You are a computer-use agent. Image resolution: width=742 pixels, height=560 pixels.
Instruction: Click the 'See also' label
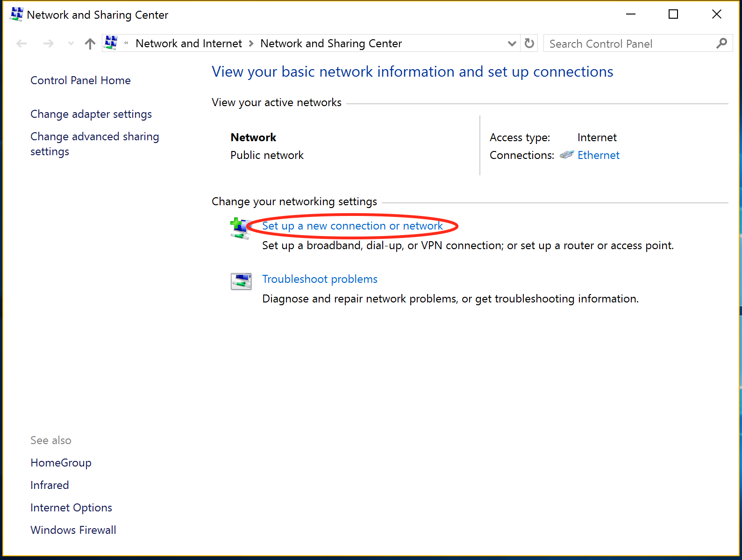[x=51, y=440]
